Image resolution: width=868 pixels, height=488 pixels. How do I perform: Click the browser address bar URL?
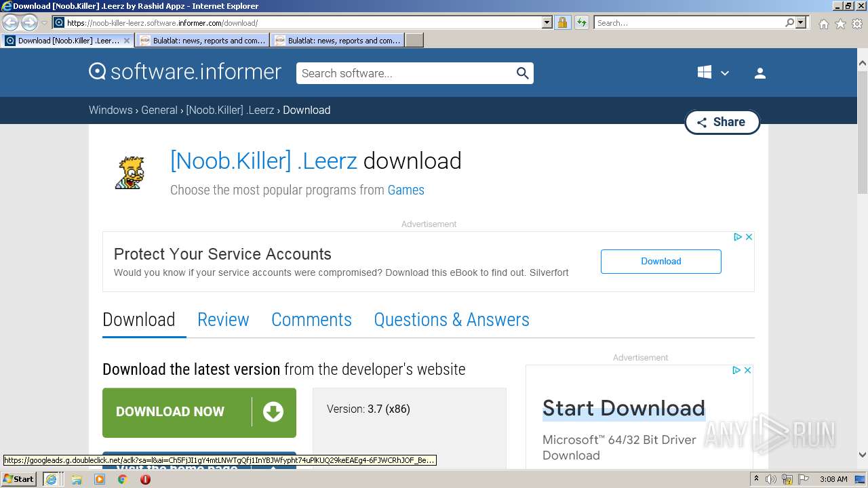click(x=304, y=22)
